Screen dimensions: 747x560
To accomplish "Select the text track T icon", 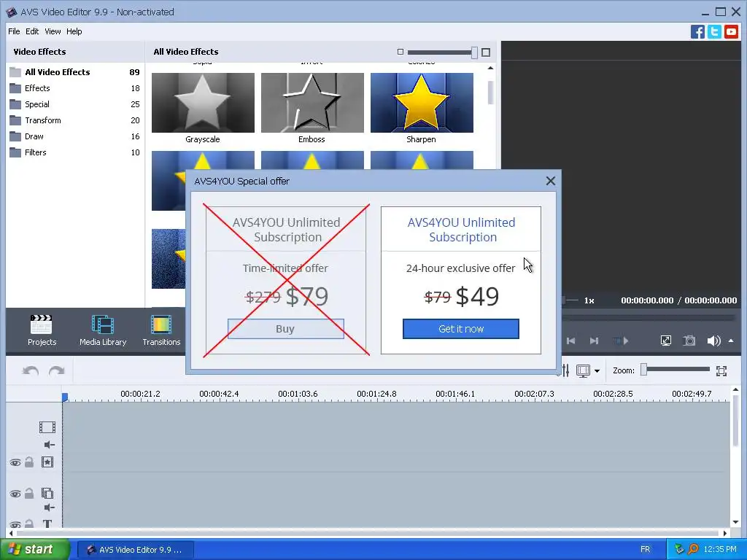I will 47,524.
